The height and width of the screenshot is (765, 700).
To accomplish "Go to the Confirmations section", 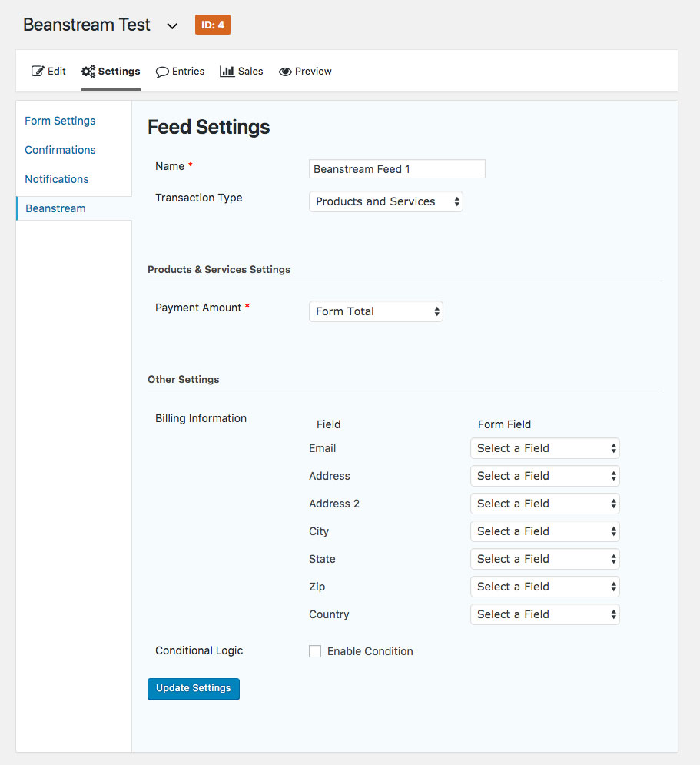I will [60, 150].
